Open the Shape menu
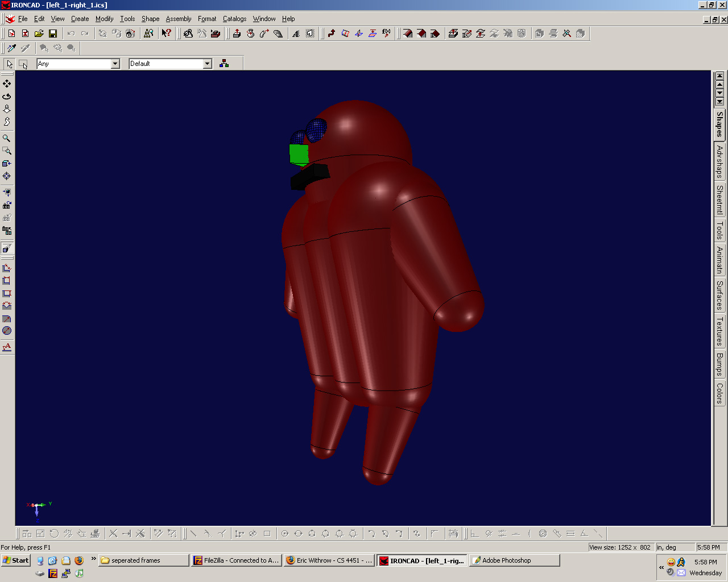This screenshot has width=728, height=582. pos(151,19)
